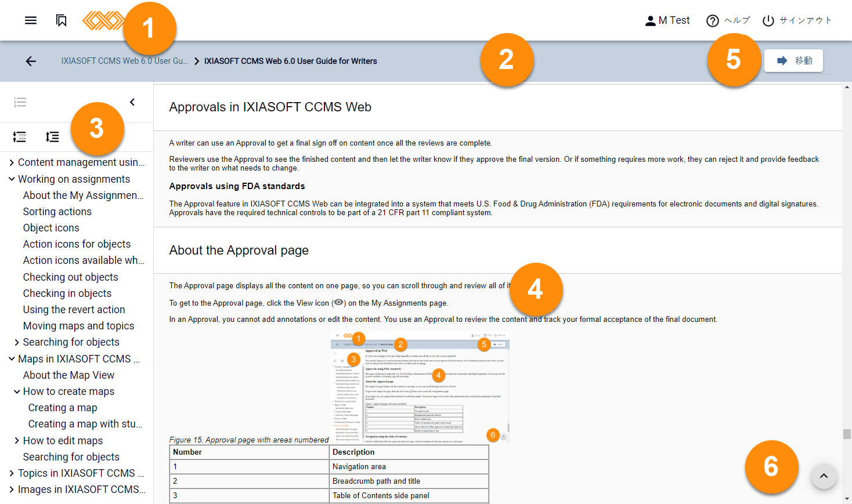Open the IXIASOFT CCMS Web 6.0 User Gu... breadcrumb
Image resolution: width=852 pixels, height=504 pixels.
(125, 61)
